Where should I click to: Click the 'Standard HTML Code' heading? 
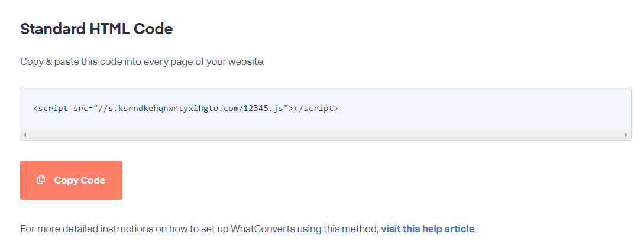click(x=96, y=29)
